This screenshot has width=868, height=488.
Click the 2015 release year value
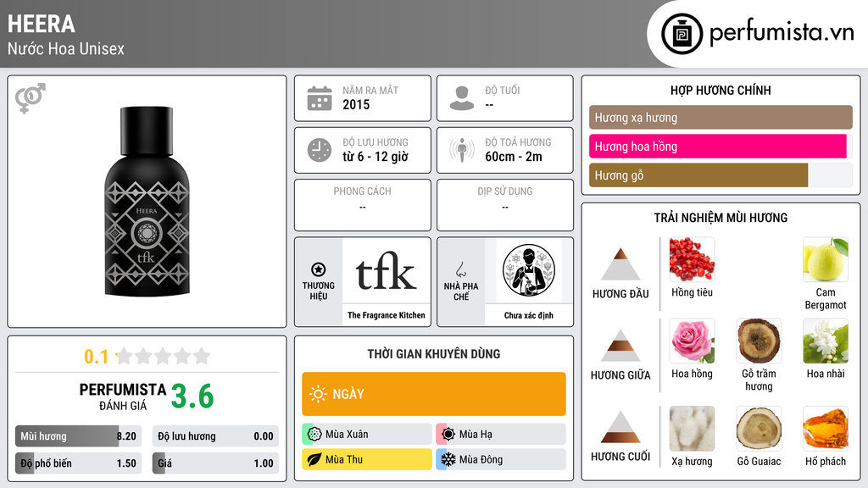[x=356, y=104]
